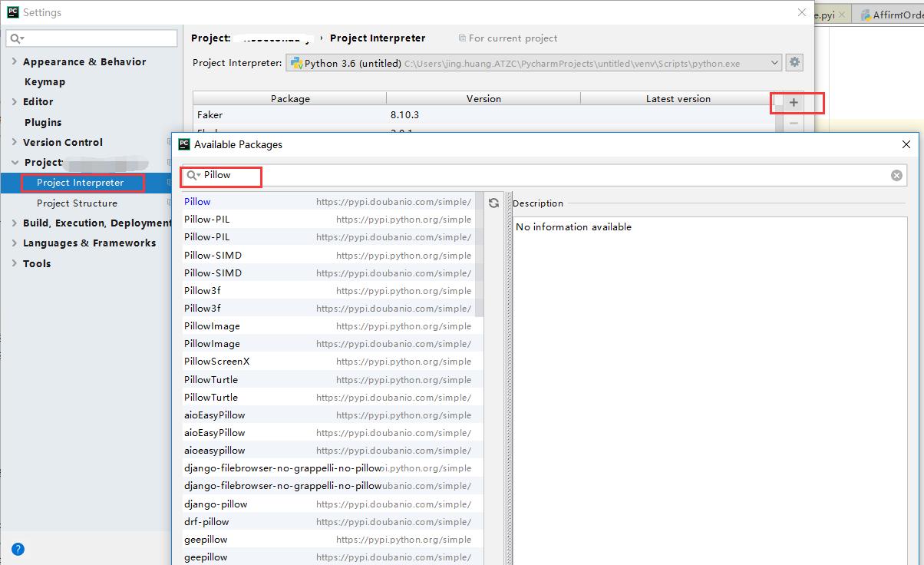Select Pillow-SIMD from pypi.python.org

[x=328, y=255]
